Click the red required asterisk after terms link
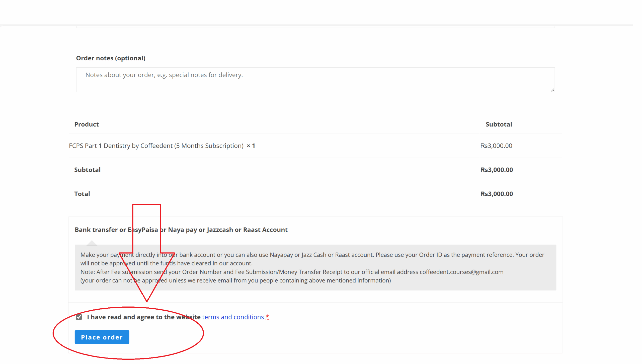Screen dimensions: 642x364 [x=267, y=317]
